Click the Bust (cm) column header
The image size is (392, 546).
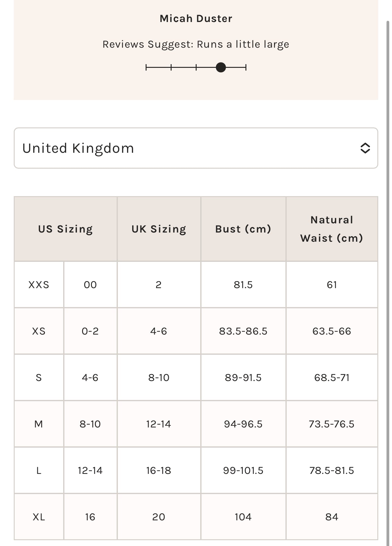point(243,229)
